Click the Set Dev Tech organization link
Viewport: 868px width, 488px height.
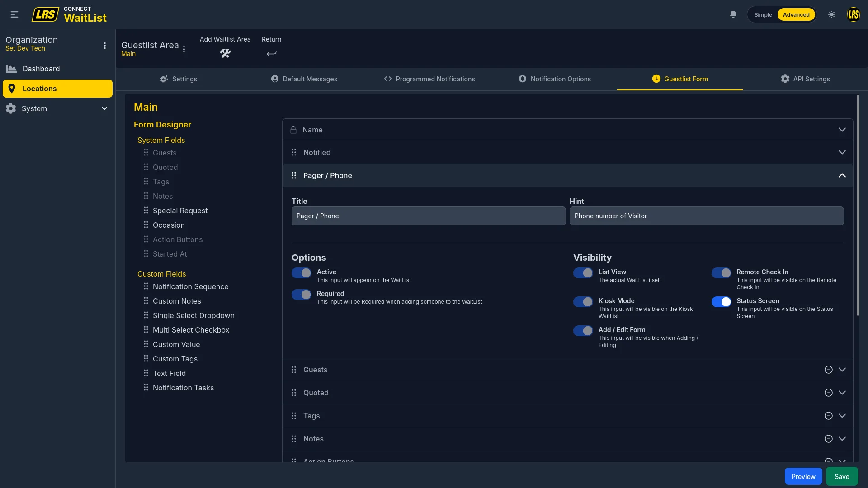tap(25, 49)
